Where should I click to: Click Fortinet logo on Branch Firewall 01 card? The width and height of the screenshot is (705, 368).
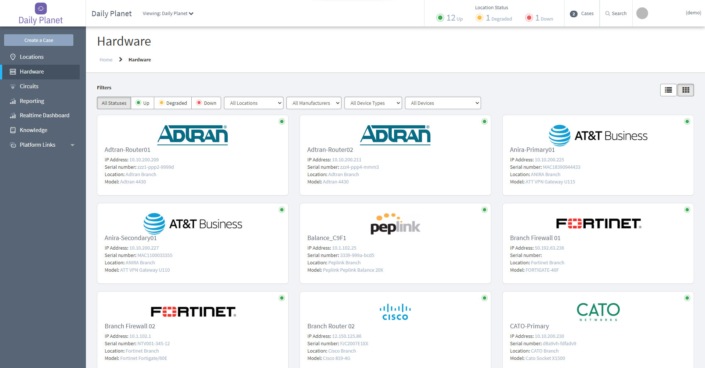click(598, 224)
